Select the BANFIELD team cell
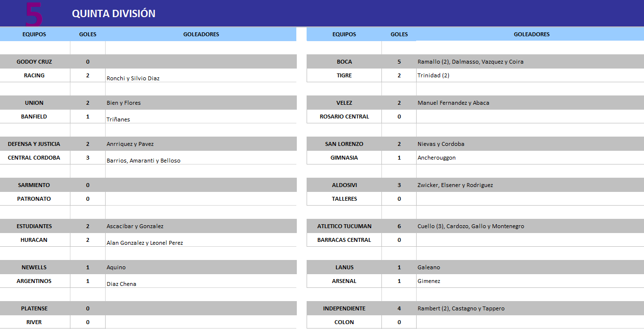This screenshot has height=329, width=644. 35,117
